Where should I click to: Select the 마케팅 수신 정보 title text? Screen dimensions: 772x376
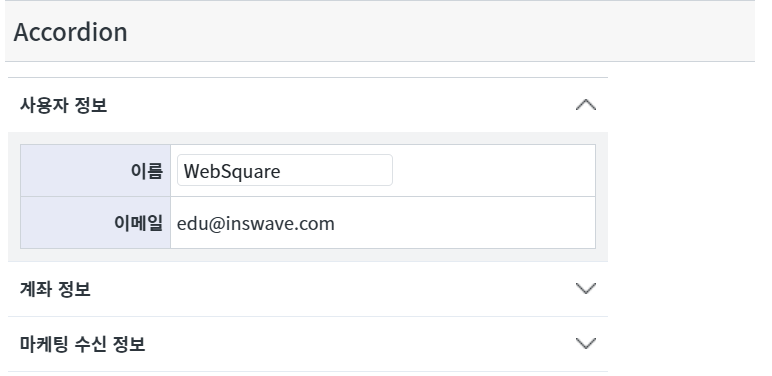click(83, 344)
